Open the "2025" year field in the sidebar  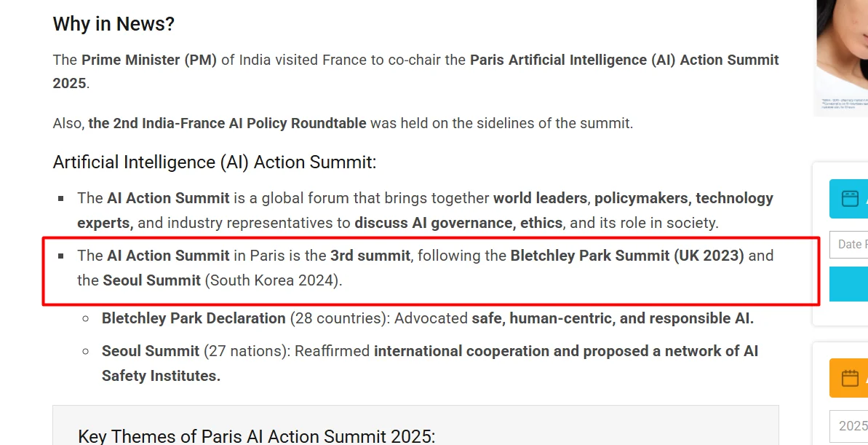coord(848,425)
